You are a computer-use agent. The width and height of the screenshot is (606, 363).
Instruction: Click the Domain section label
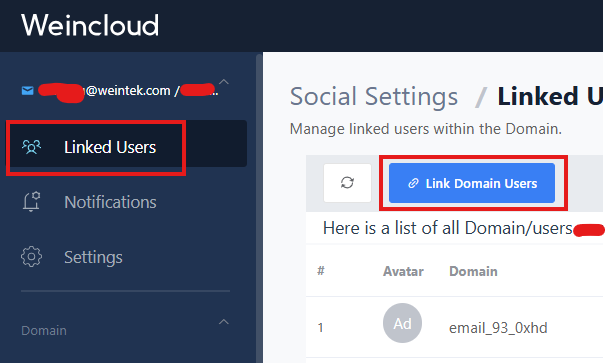[x=44, y=331]
